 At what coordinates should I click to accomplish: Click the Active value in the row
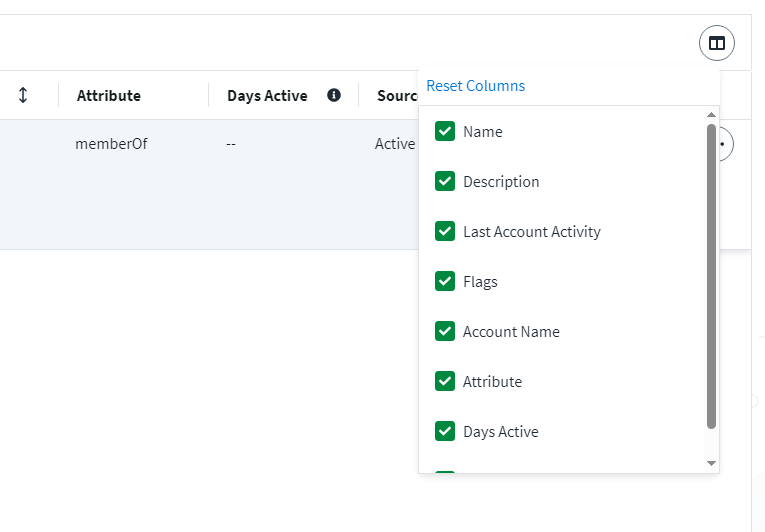tap(394, 144)
